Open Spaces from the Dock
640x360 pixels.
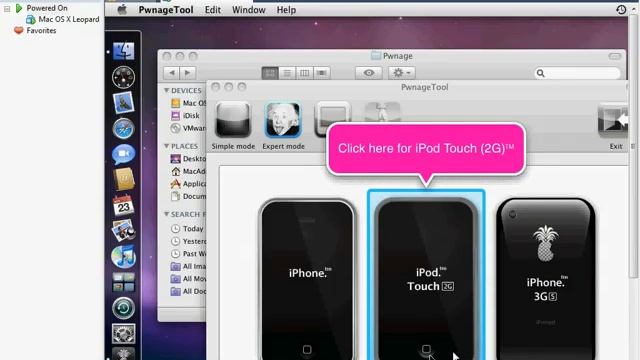pos(123,282)
